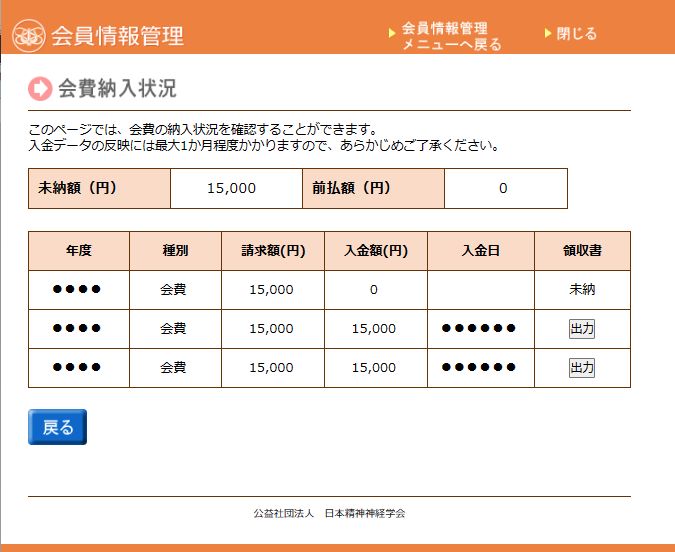Image resolution: width=675 pixels, height=552 pixels.
Task: Click the 入金日 column header
Action: point(481,251)
